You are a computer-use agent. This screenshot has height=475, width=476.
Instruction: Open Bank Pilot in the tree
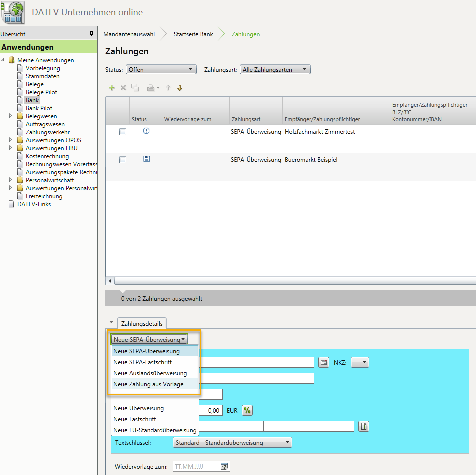click(x=39, y=108)
